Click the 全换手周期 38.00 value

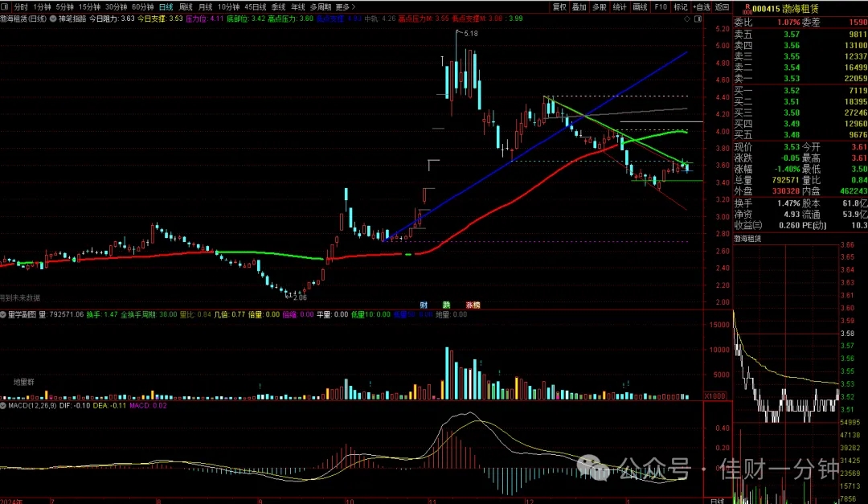coord(149,314)
